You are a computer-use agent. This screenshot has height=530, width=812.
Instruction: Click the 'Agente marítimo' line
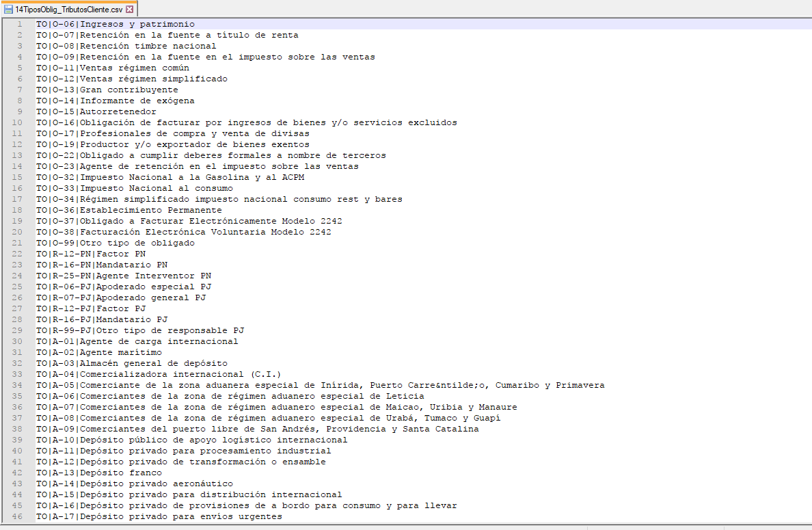click(99, 352)
